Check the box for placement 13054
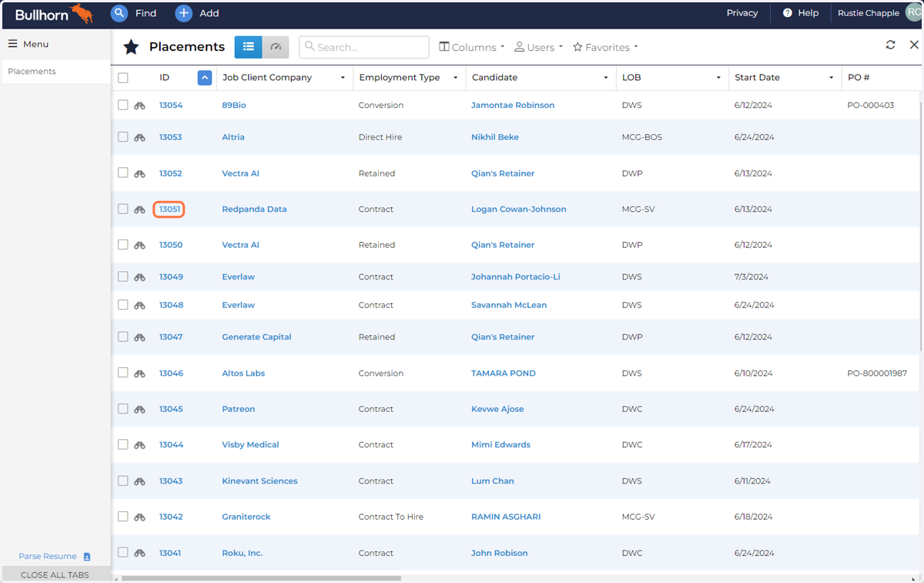The image size is (924, 583). tap(123, 105)
